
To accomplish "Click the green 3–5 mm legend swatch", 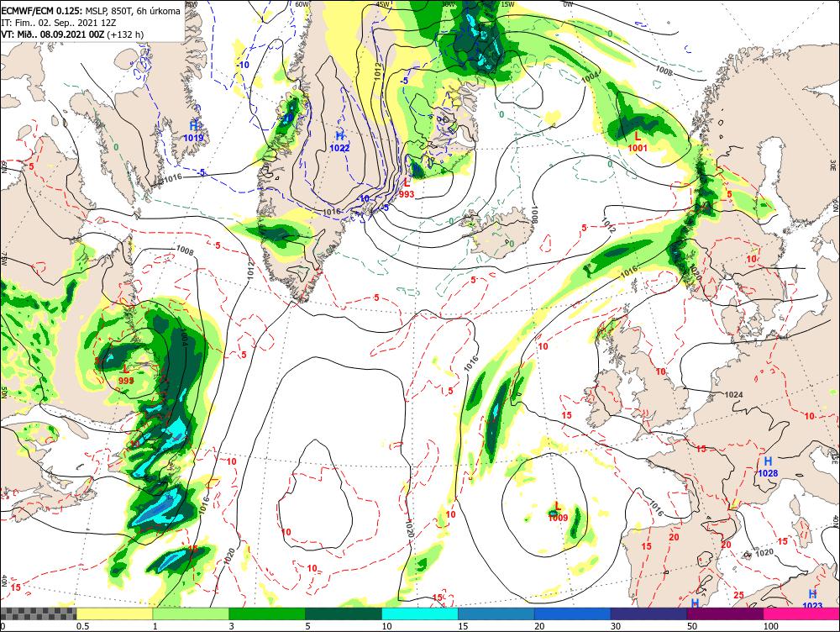I will 267,614.
